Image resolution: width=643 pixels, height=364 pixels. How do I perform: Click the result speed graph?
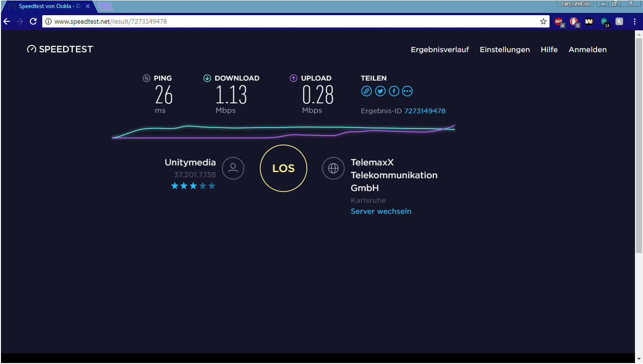pyautogui.click(x=284, y=132)
